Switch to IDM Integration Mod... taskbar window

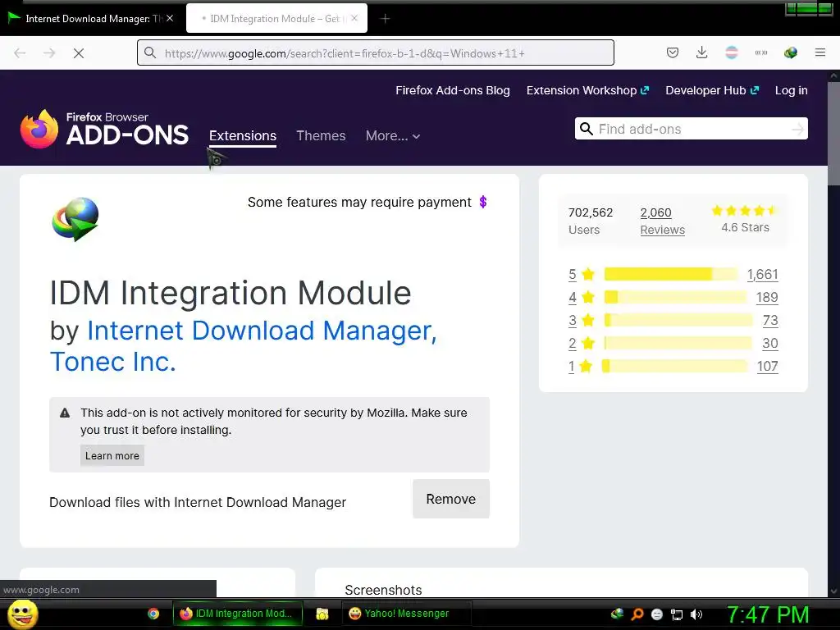(x=238, y=614)
